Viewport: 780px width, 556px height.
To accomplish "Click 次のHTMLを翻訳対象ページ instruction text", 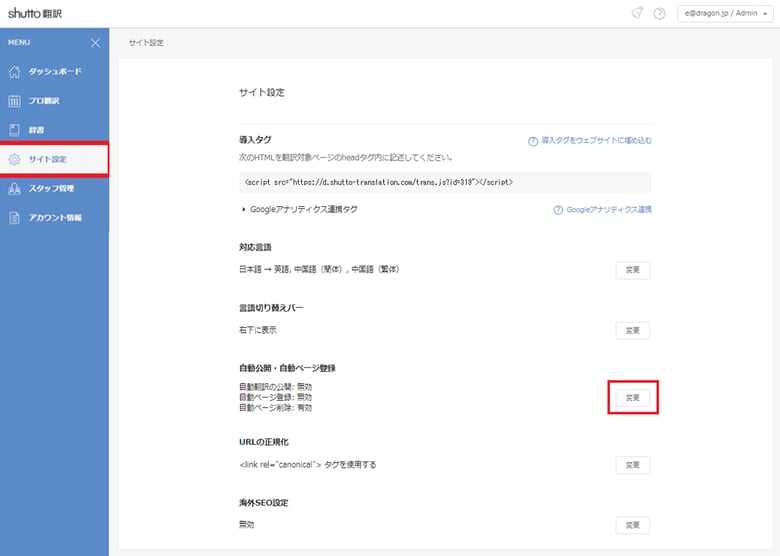I will (x=346, y=158).
